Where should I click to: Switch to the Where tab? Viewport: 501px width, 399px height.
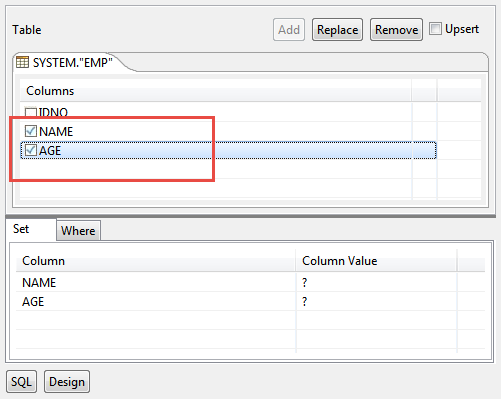click(78, 230)
